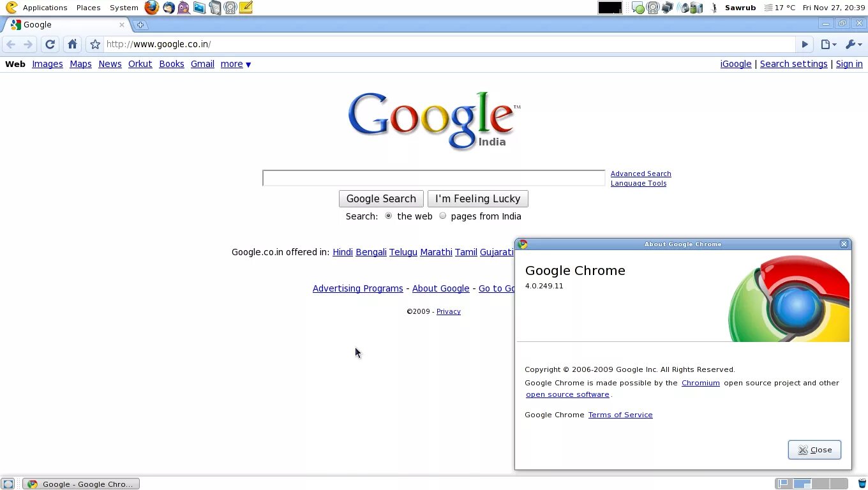Open a new tab with the plus button
Image resolution: width=868 pixels, height=490 pixels.
140,25
